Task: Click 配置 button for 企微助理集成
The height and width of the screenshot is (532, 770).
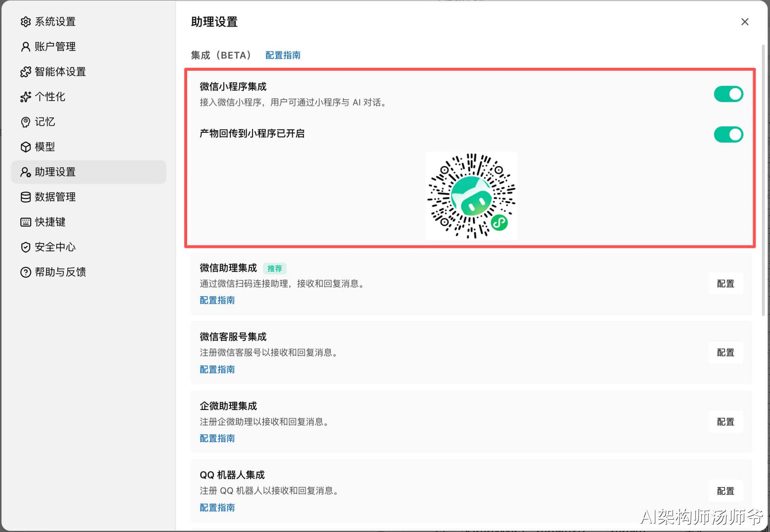Action: coord(725,422)
